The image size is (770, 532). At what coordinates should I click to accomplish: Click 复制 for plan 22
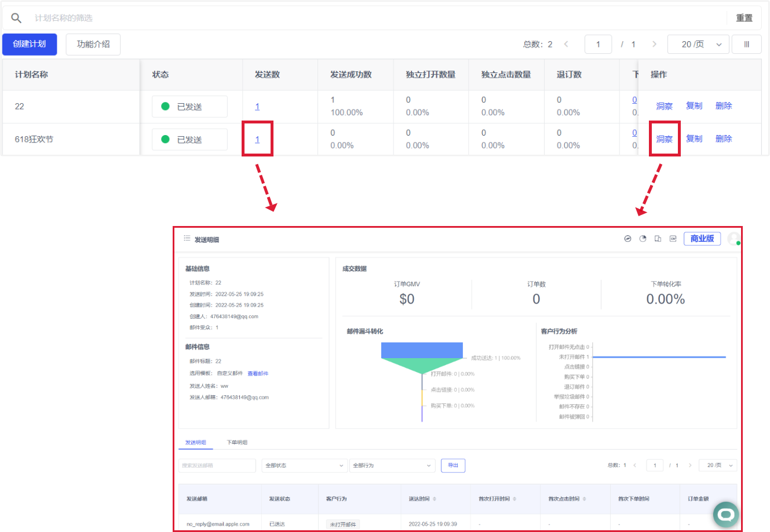tap(694, 106)
